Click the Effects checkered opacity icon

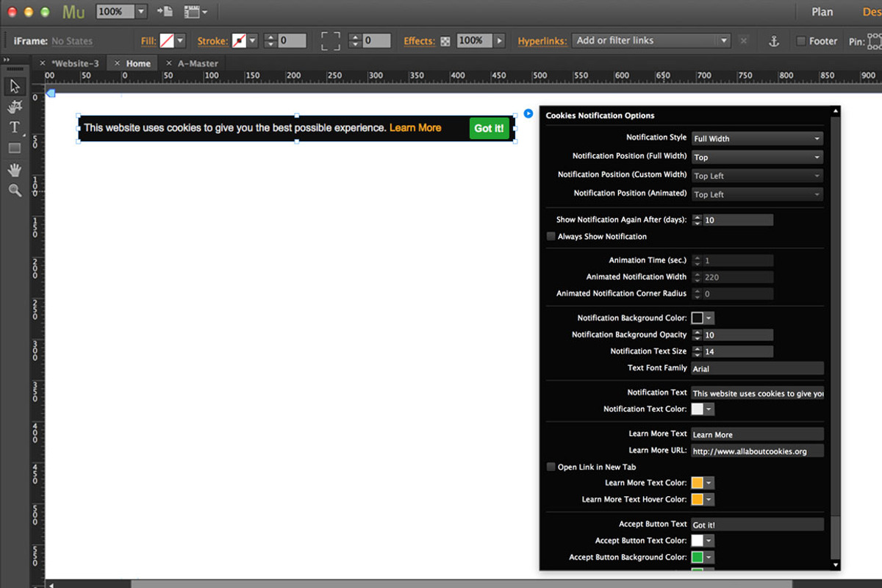click(x=445, y=42)
